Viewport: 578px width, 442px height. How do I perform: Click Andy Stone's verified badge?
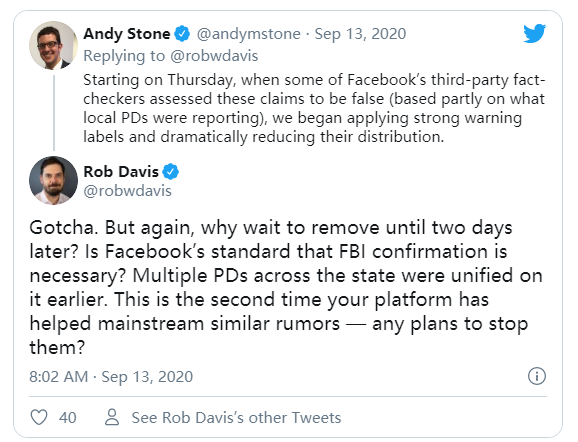(x=182, y=34)
